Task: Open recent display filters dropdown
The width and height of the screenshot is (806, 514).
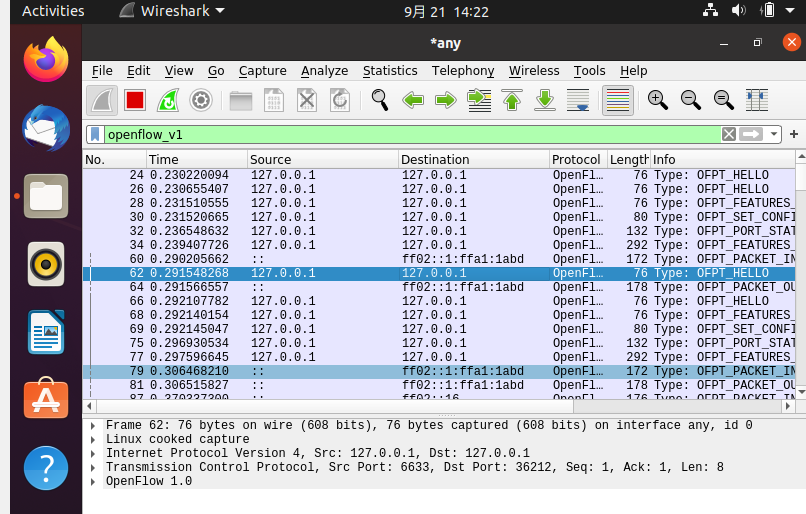Action: pos(774,135)
